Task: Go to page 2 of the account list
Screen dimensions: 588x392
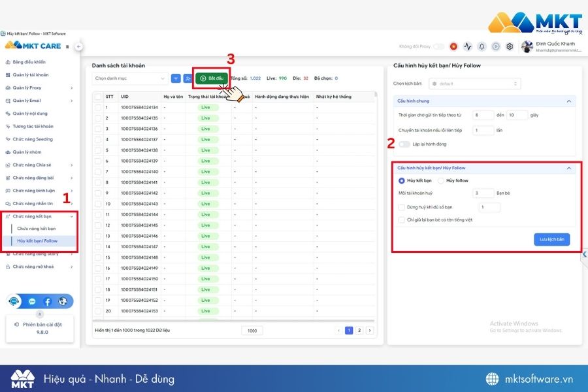Action: click(359, 330)
